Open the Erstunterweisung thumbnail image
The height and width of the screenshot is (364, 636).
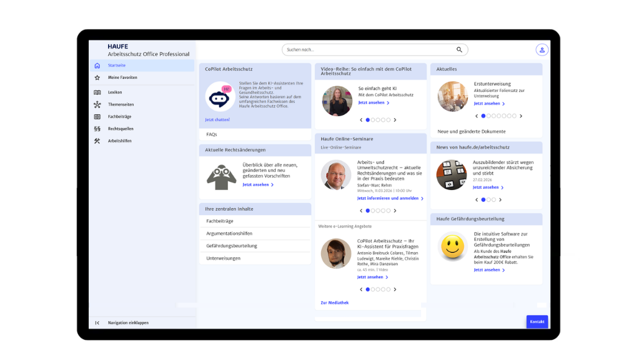coord(452,97)
